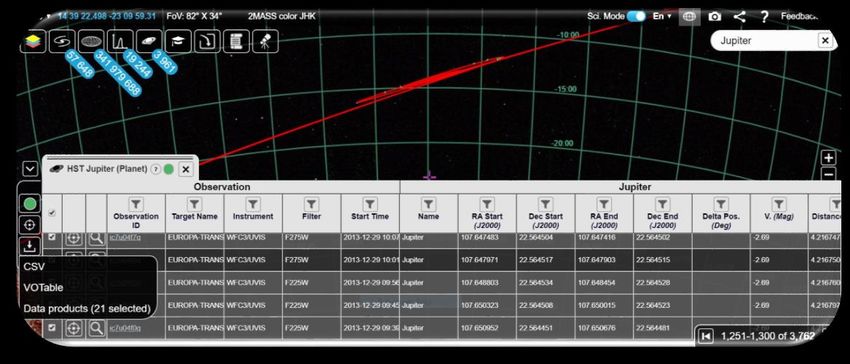Choose CSV from the download menu
The width and height of the screenshot is (850, 364).
pyautogui.click(x=34, y=267)
